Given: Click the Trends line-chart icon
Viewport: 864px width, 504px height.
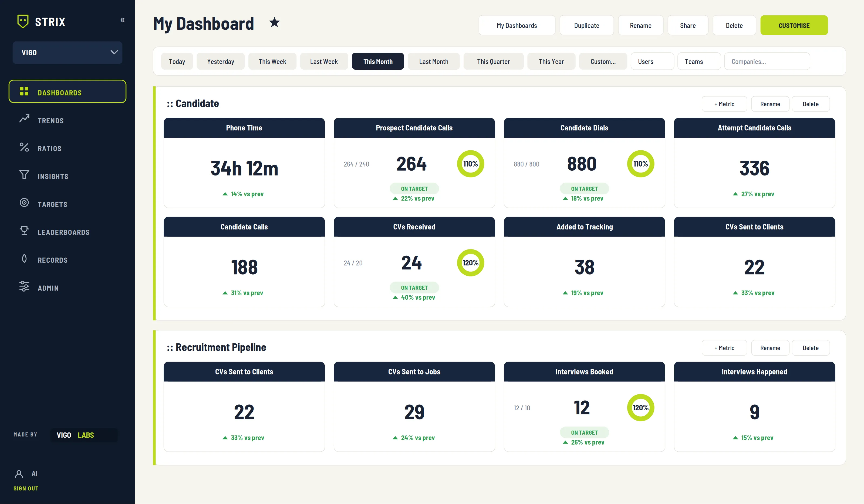Looking at the screenshot, I should [x=24, y=118].
